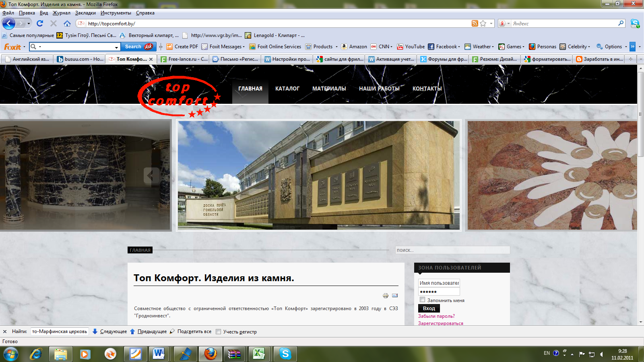Image resolution: width=644 pixels, height=362 pixels.
Task: Open WinRAR from the taskbar
Action: click(x=234, y=354)
